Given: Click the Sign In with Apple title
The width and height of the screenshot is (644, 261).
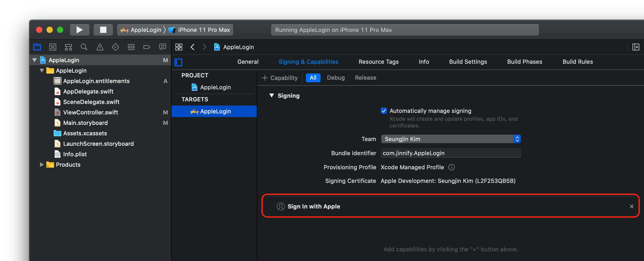Looking at the screenshot, I should pyautogui.click(x=314, y=206).
